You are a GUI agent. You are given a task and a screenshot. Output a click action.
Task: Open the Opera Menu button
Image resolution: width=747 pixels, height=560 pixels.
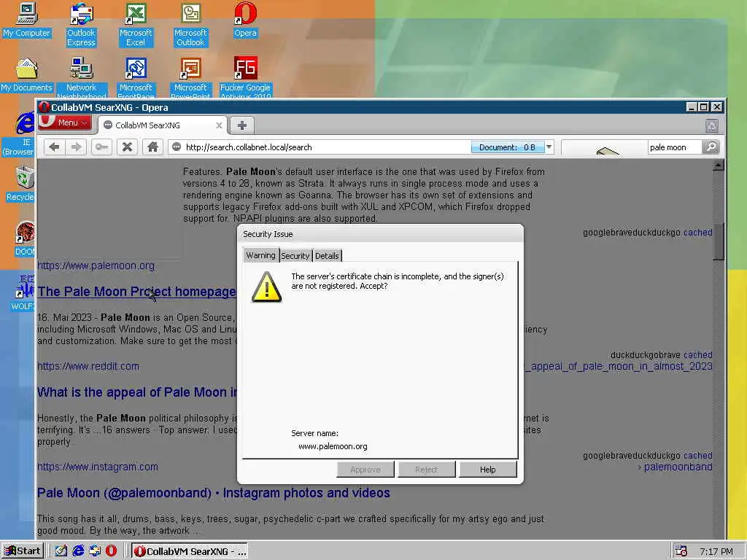[x=65, y=122]
